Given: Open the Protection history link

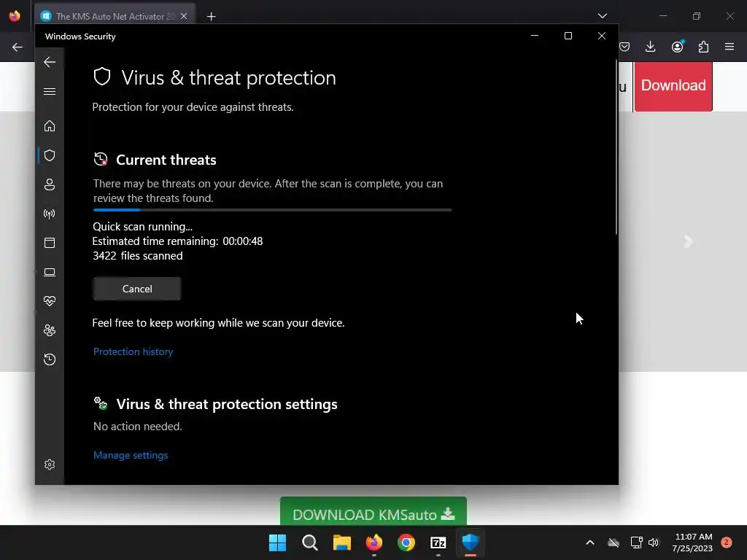Looking at the screenshot, I should [x=133, y=351].
